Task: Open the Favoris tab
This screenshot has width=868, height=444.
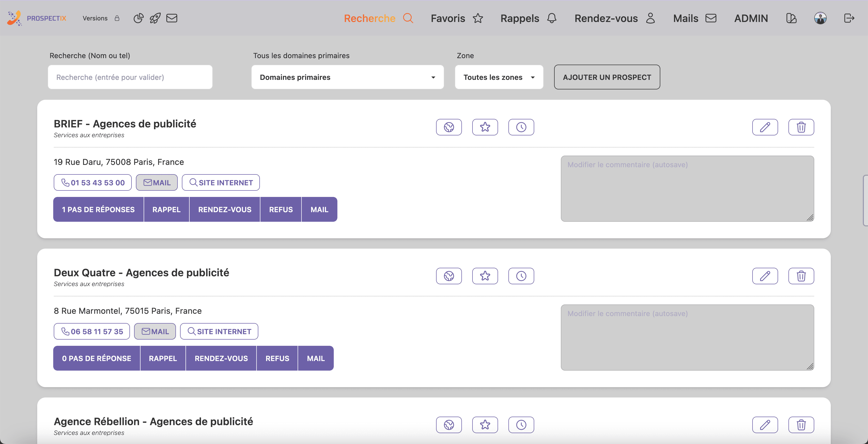Action: (457, 18)
